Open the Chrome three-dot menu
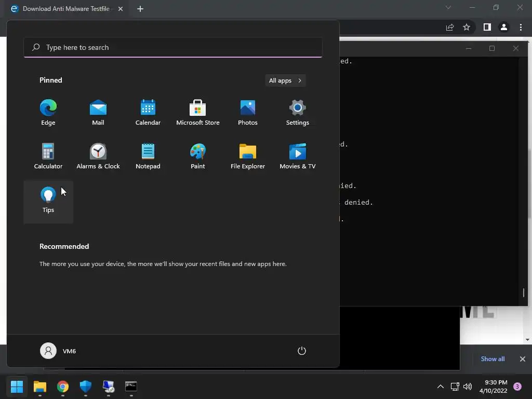 pos(521,27)
